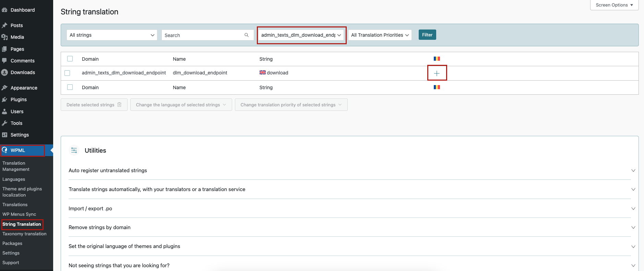This screenshot has width=644, height=271.
Task: Click the Downloads icon in sidebar
Action: [4, 72]
